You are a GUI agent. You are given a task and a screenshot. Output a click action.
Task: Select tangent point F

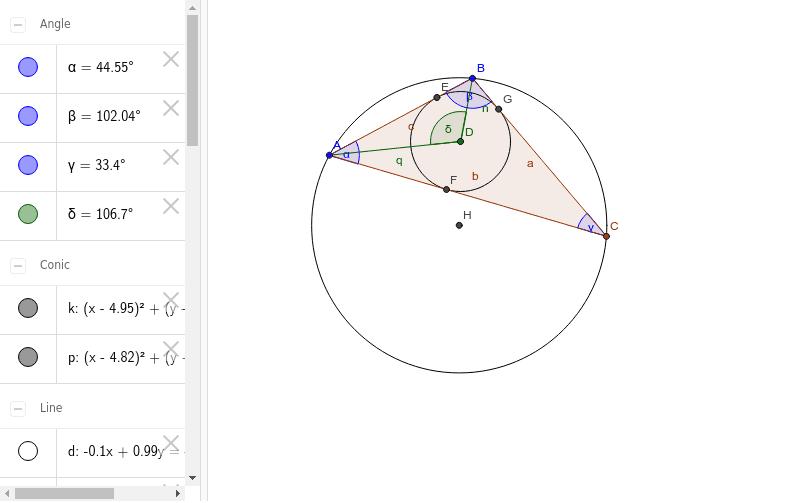[x=446, y=189]
